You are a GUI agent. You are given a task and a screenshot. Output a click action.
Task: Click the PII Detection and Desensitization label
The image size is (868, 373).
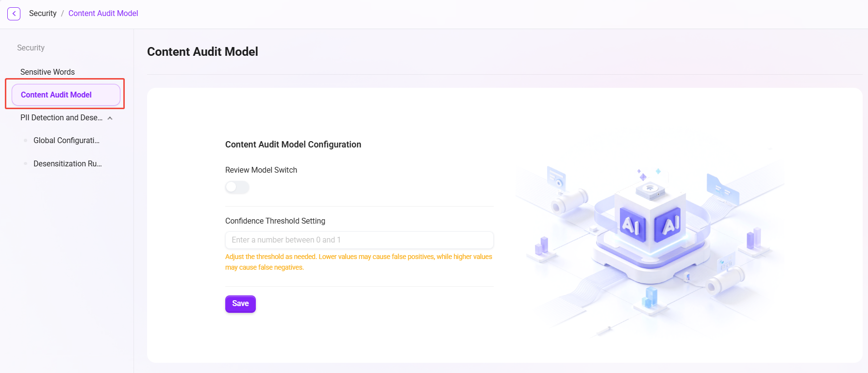[62, 118]
